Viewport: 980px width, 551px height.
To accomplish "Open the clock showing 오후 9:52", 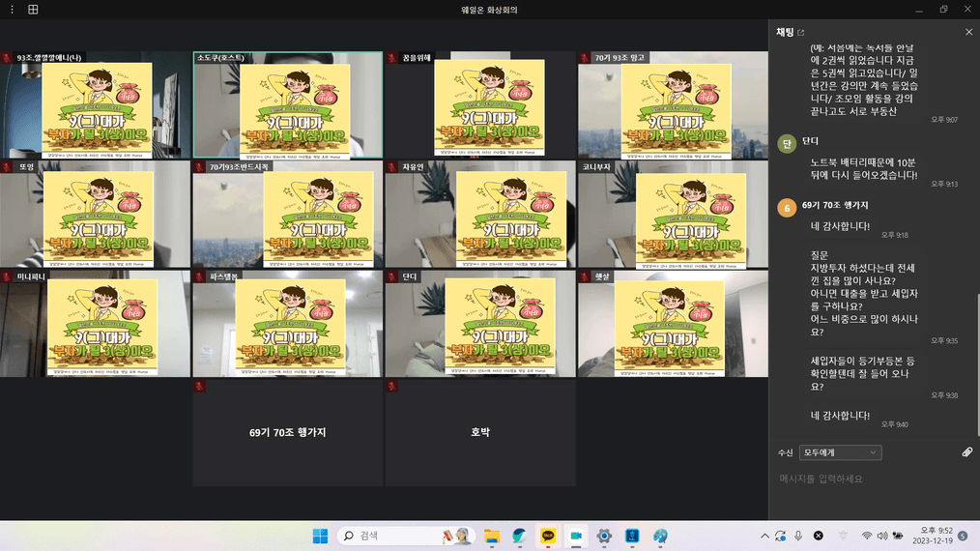I will (x=933, y=536).
